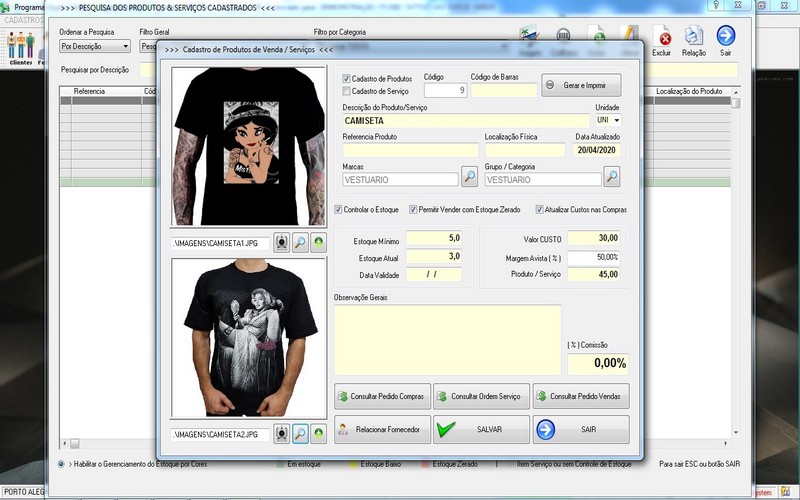Select Habilitar Gerenciamento do Estoque por Cores option
The height and width of the screenshot is (500, 800).
point(61,464)
